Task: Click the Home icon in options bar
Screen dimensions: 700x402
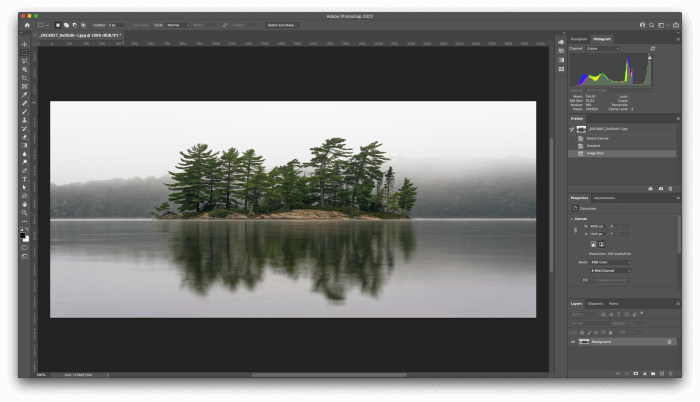Action: tap(27, 24)
